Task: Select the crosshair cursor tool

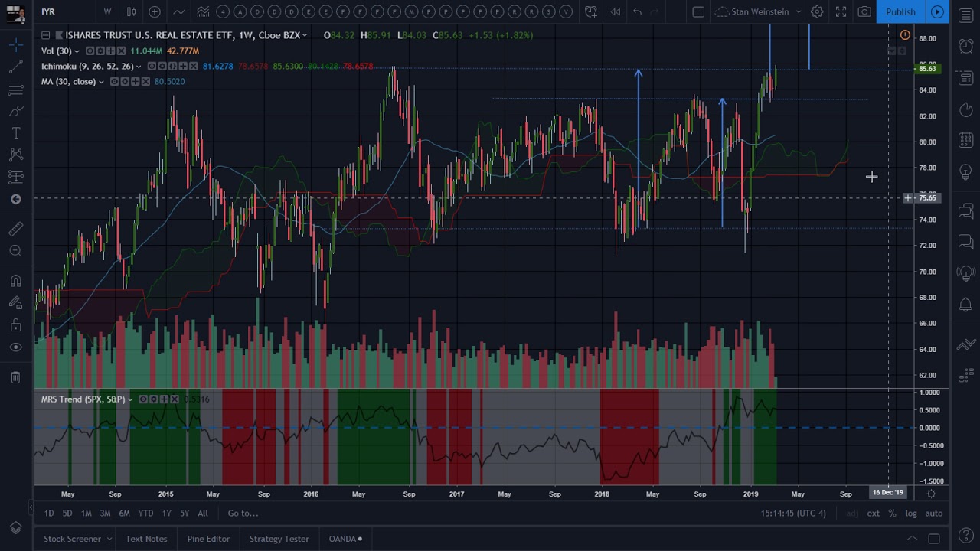Action: [15, 46]
